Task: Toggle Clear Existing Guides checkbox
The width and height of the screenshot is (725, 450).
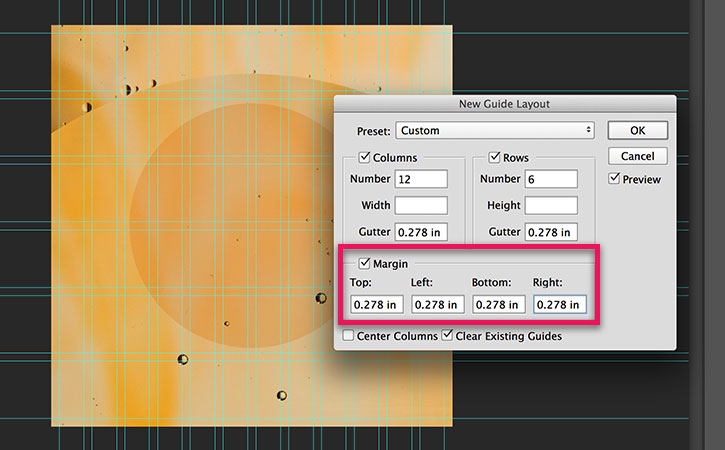Action: (447, 335)
